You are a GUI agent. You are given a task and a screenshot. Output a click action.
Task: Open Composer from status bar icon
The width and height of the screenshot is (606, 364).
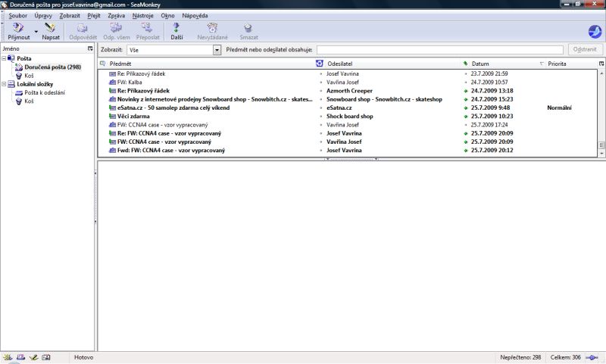coord(33,357)
